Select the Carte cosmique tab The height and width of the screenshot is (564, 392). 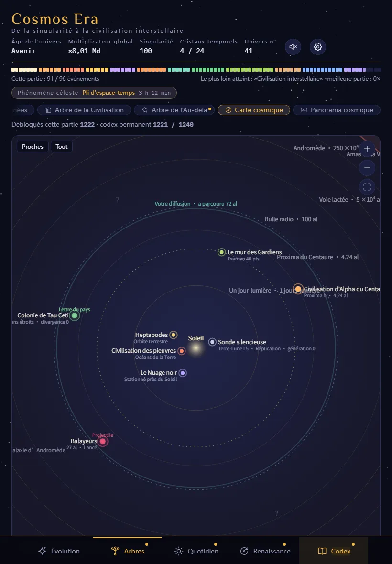254,110
